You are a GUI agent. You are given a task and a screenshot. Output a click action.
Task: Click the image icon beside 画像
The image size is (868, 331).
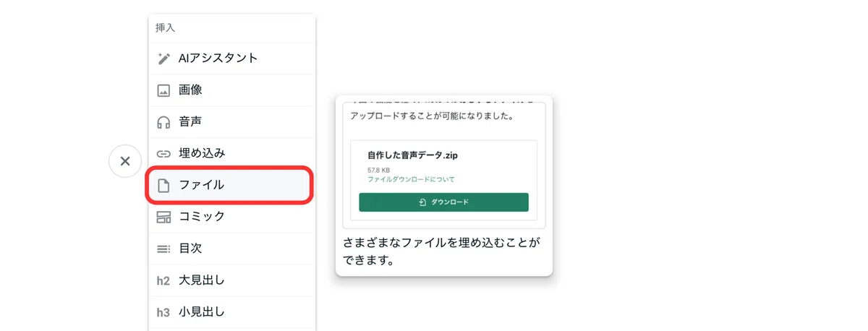pos(163,90)
